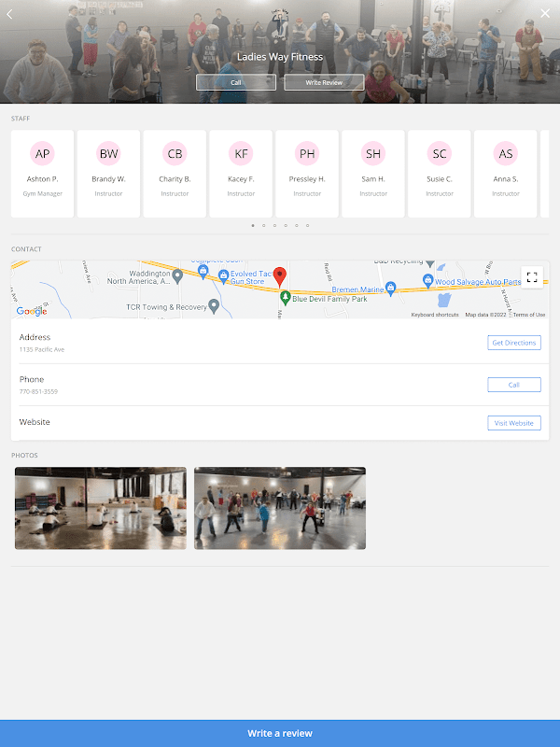Click Evolved Tac Gun Store map marker
Viewport: 560px width, 747px height.
[223, 275]
